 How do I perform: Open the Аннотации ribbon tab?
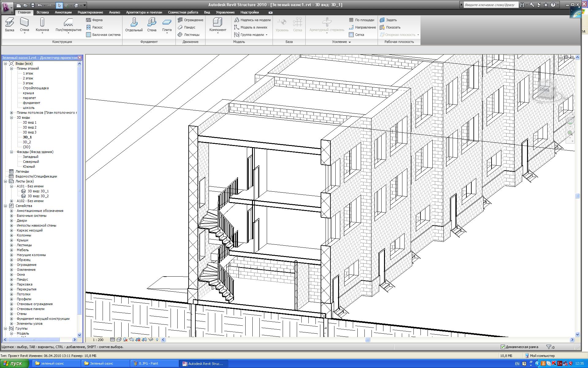tap(63, 12)
